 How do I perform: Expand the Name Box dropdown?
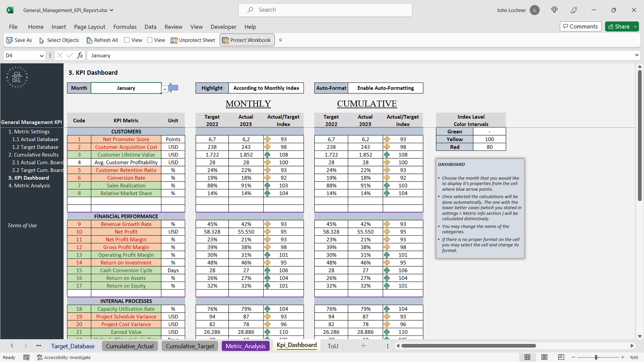click(41, 56)
